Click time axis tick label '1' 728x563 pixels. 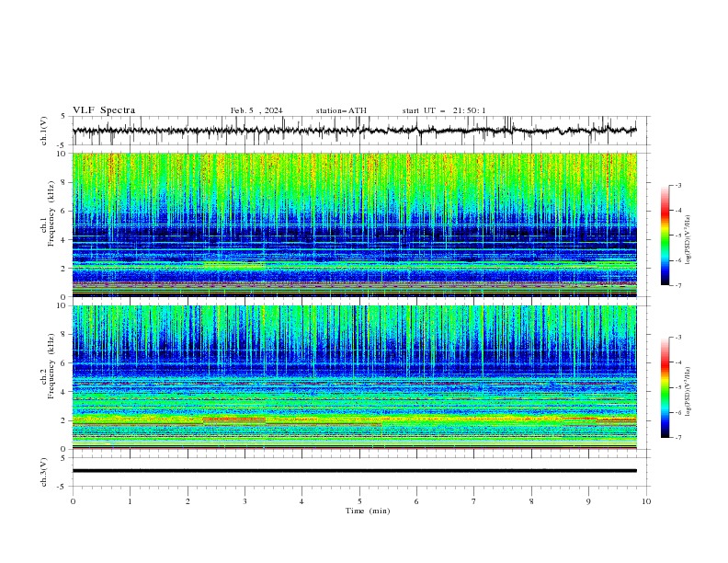pos(130,501)
